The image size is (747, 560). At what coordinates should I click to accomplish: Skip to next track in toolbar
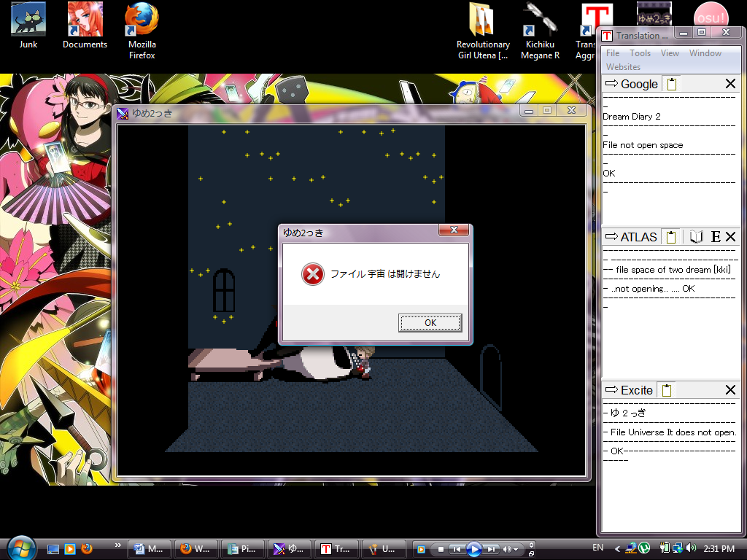(492, 550)
